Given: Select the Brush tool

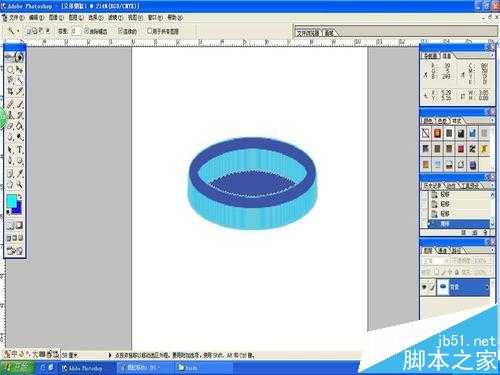Looking at the screenshot, I should [20, 105].
